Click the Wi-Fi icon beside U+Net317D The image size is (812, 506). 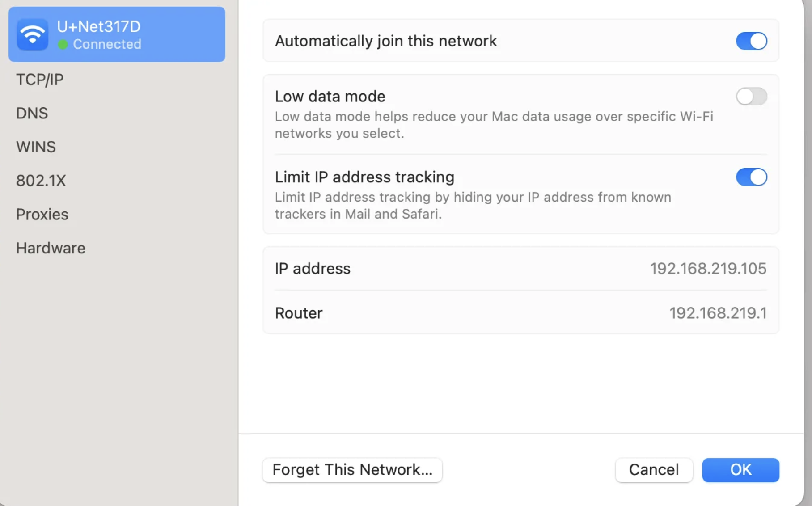32,34
